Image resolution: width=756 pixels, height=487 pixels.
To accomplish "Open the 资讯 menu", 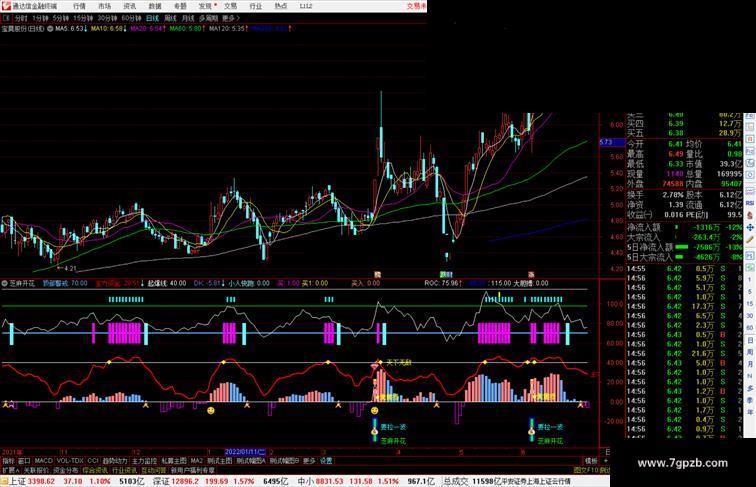I will point(129,6).
